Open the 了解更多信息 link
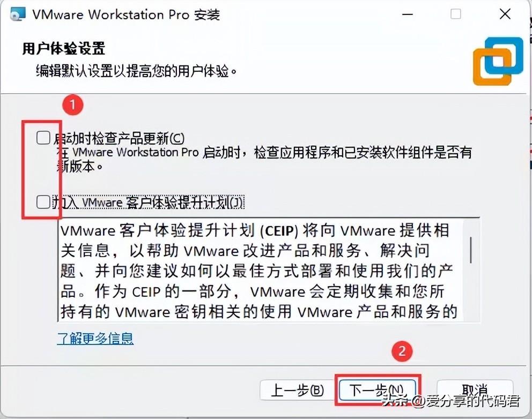 pos(95,338)
